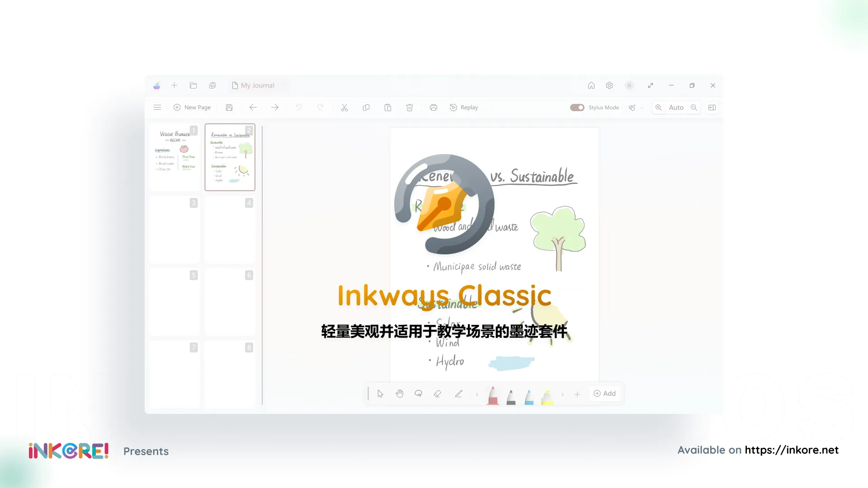Select blank page 6 thumbnail

click(230, 302)
